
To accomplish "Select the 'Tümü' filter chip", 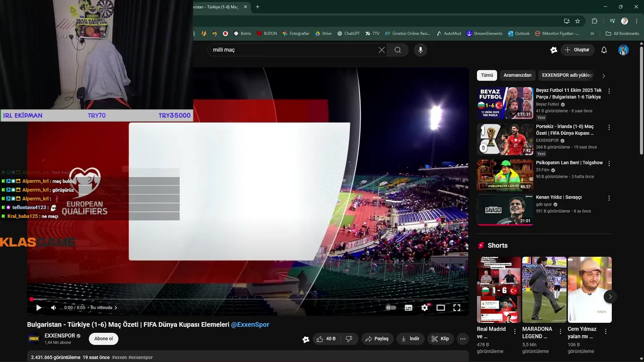I will pos(487,75).
